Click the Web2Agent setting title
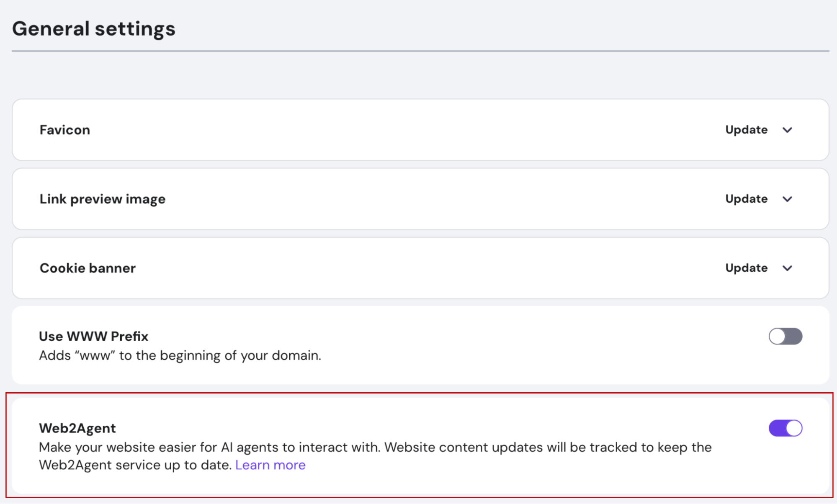837x504 pixels. pos(77,428)
